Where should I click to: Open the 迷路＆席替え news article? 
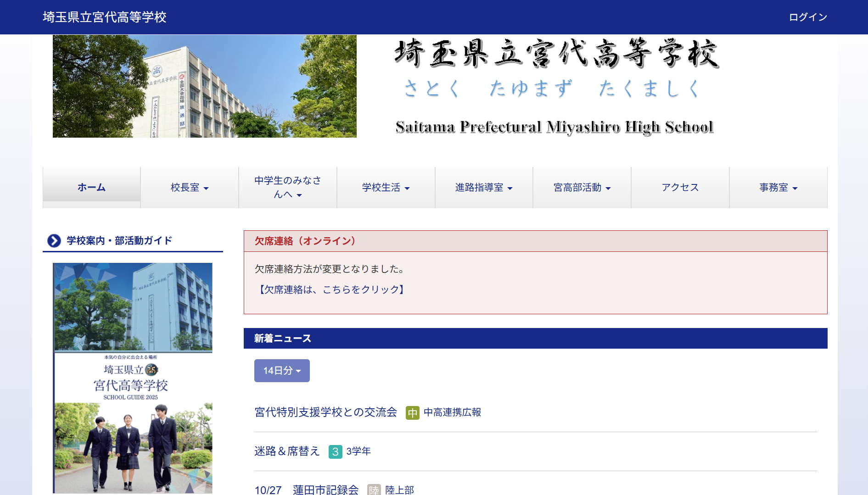tap(287, 451)
